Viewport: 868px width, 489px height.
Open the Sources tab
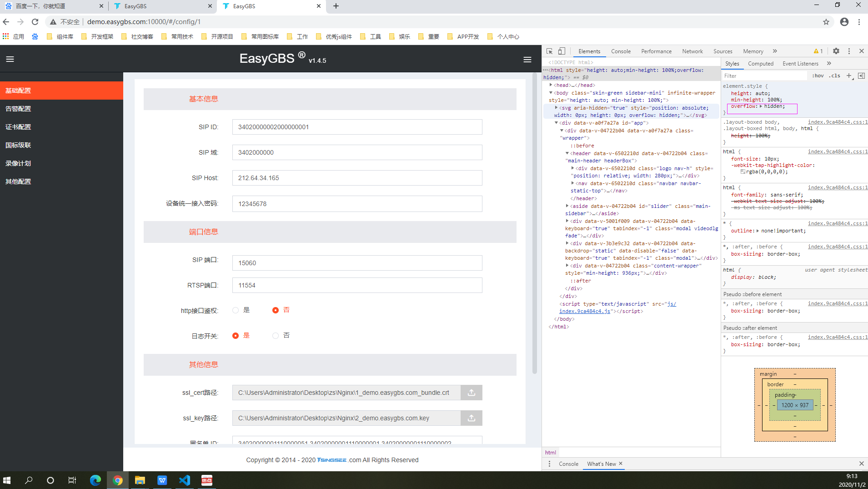pyautogui.click(x=722, y=51)
